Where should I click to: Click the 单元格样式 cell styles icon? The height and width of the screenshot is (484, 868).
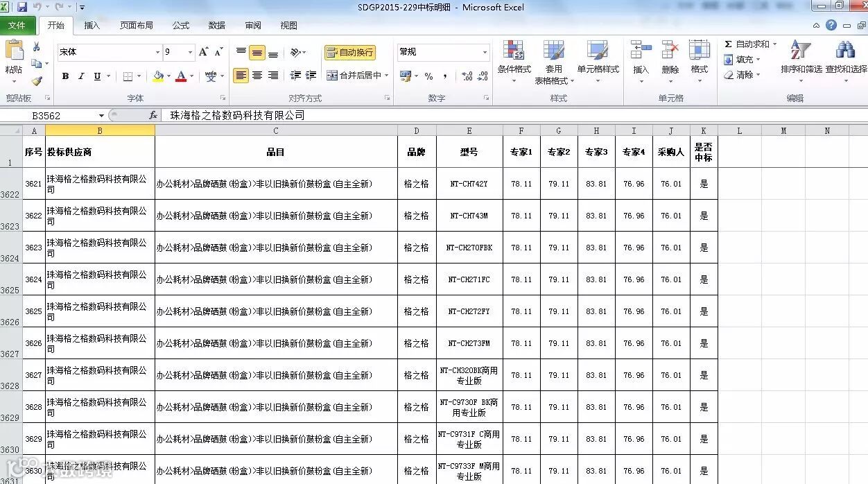point(598,51)
